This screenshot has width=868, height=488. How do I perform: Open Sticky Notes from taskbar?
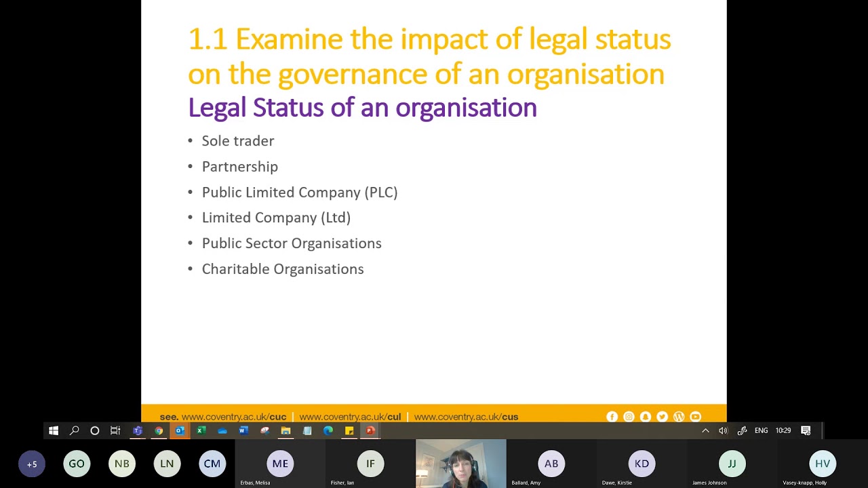[349, 430]
